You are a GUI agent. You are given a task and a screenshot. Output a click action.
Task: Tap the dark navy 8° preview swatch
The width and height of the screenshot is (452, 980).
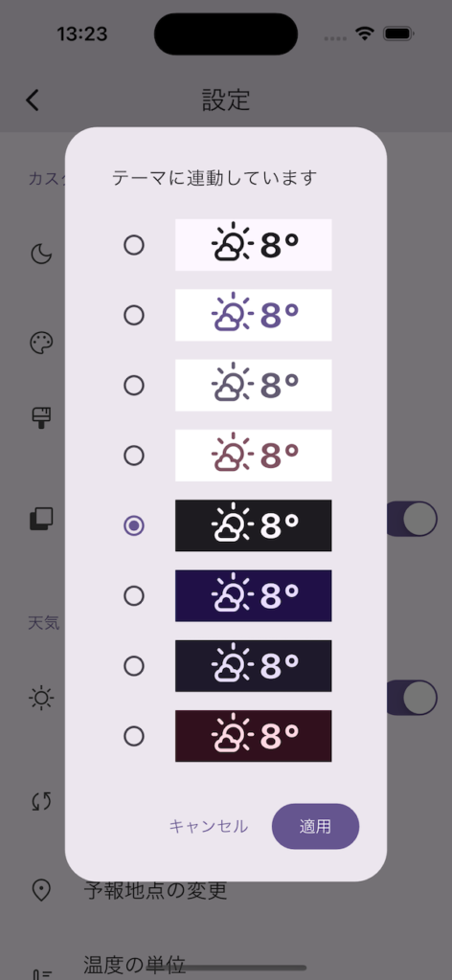(253, 666)
